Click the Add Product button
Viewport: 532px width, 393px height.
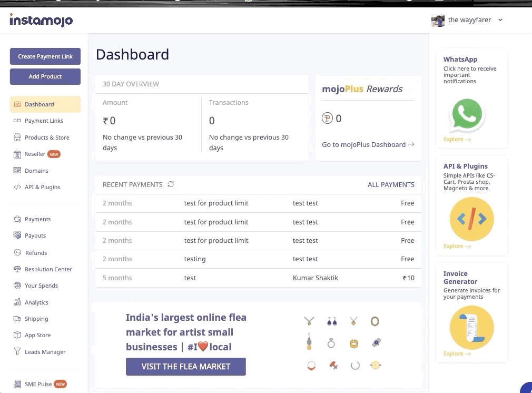click(45, 76)
